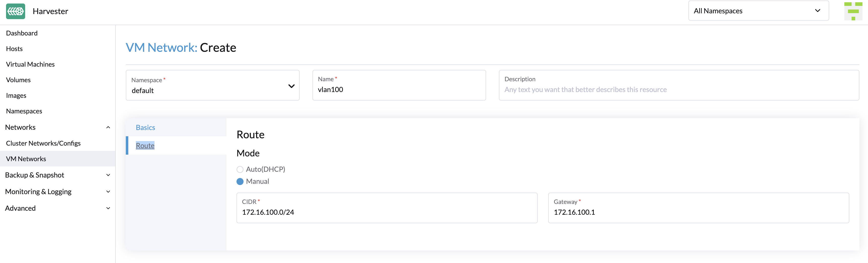Image resolution: width=868 pixels, height=263 pixels.
Task: Switch to the Basics tab
Action: coord(145,127)
